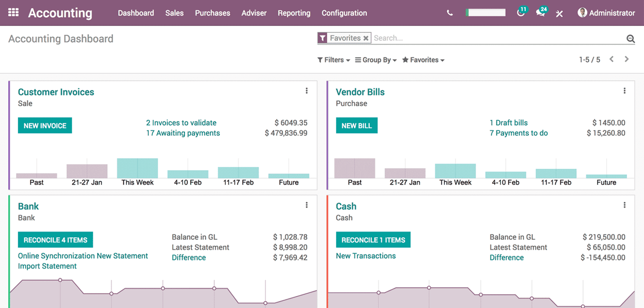Screen dimensions: 644x308
Task: Open the Reporting menu
Action: [294, 13]
